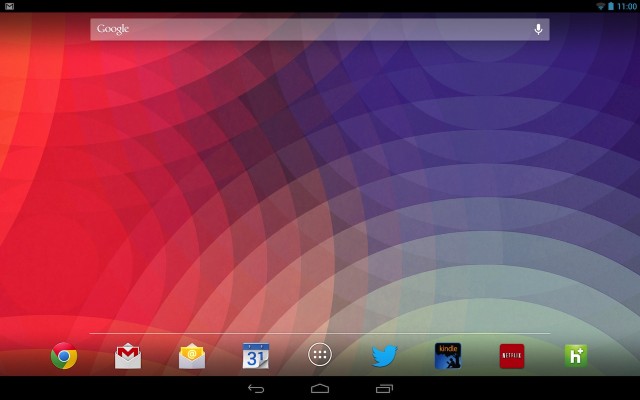Open the all apps drawer

pos(320,355)
